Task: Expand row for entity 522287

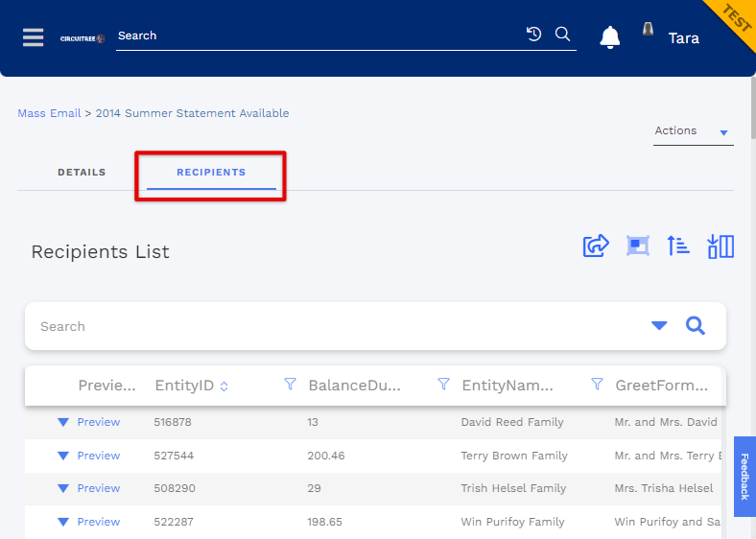Action: (x=63, y=522)
